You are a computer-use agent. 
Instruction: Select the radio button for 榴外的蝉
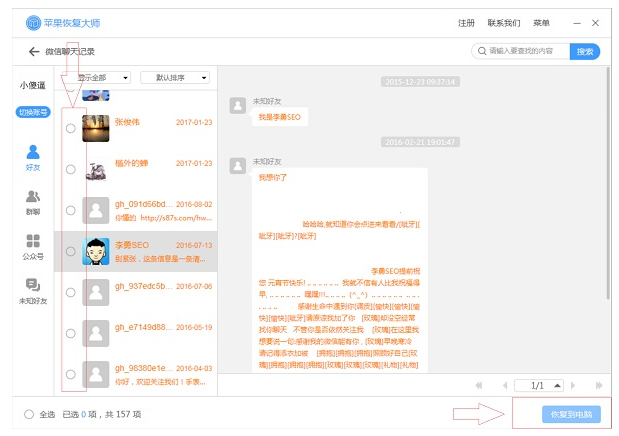[70, 169]
